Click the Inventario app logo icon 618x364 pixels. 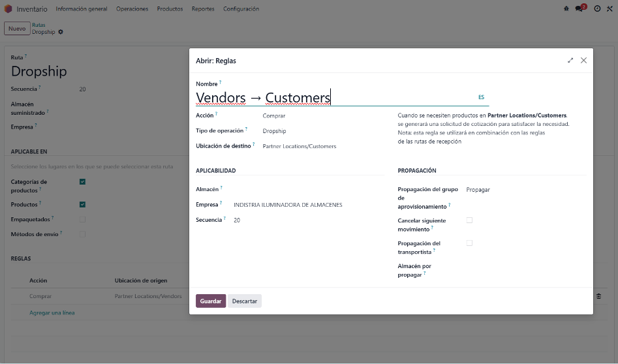(8, 9)
